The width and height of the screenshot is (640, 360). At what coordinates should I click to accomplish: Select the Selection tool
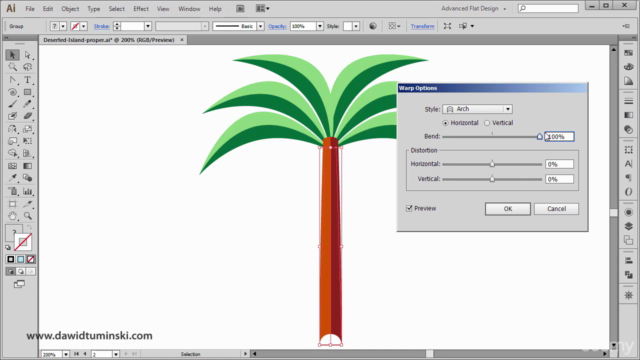click(x=12, y=55)
